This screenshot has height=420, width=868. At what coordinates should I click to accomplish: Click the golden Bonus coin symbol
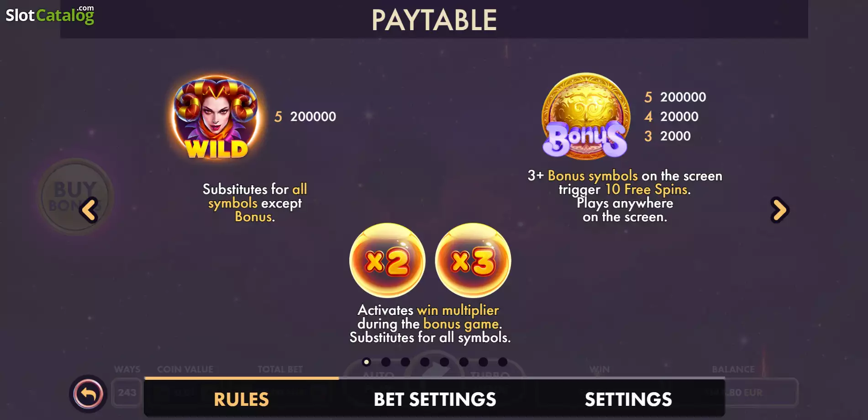585,116
